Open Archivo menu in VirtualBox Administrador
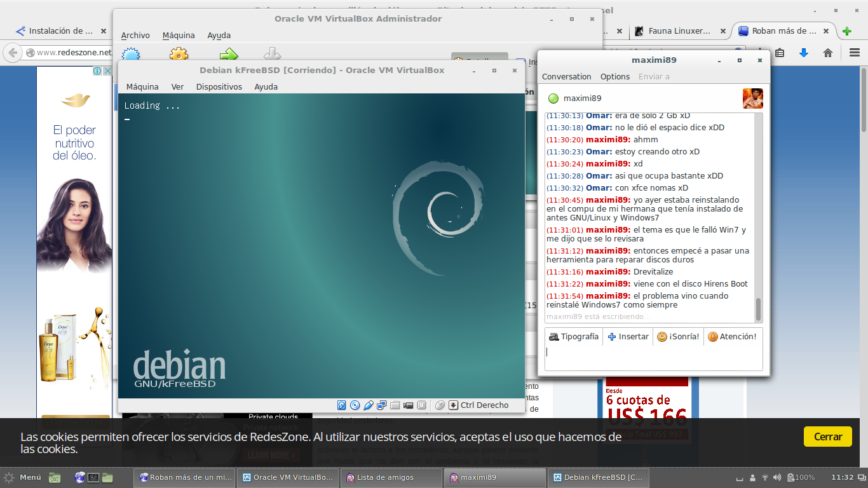 click(x=135, y=36)
